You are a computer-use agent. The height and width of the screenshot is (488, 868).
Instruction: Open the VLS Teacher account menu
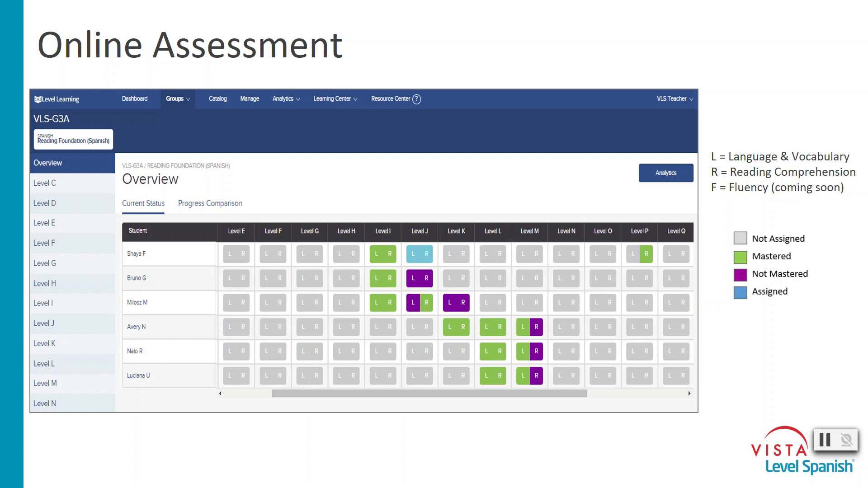[x=675, y=99]
